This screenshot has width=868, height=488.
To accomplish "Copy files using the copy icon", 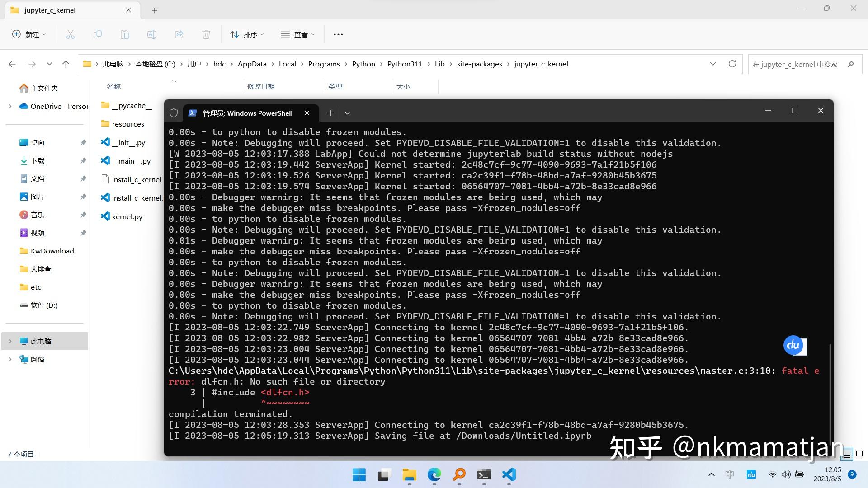I will [97, 34].
